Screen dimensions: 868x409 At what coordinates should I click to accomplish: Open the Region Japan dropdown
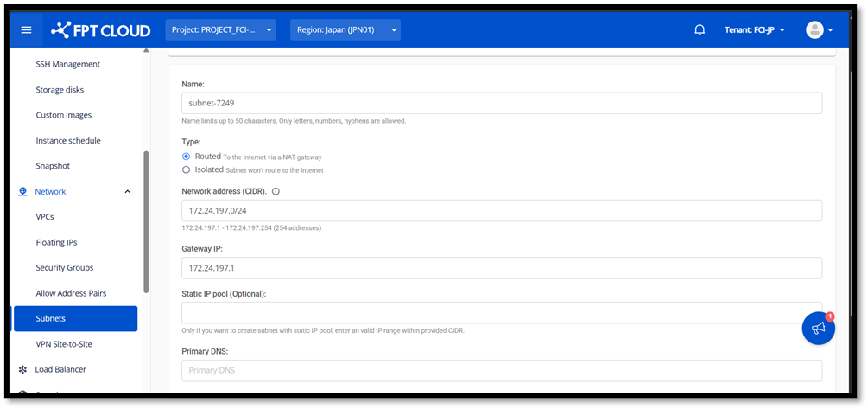345,30
